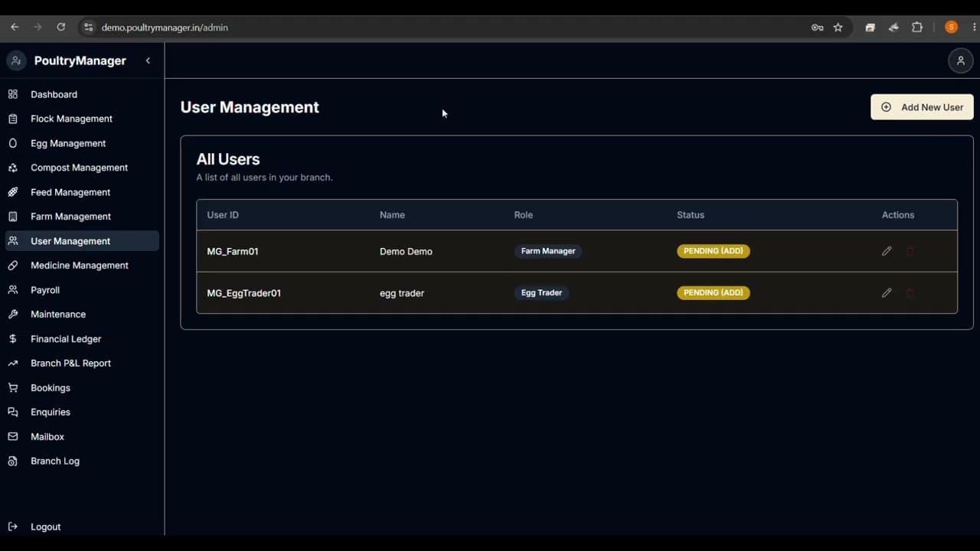The height and width of the screenshot is (551, 980).
Task: Click the Payroll people icon
Action: tap(13, 290)
